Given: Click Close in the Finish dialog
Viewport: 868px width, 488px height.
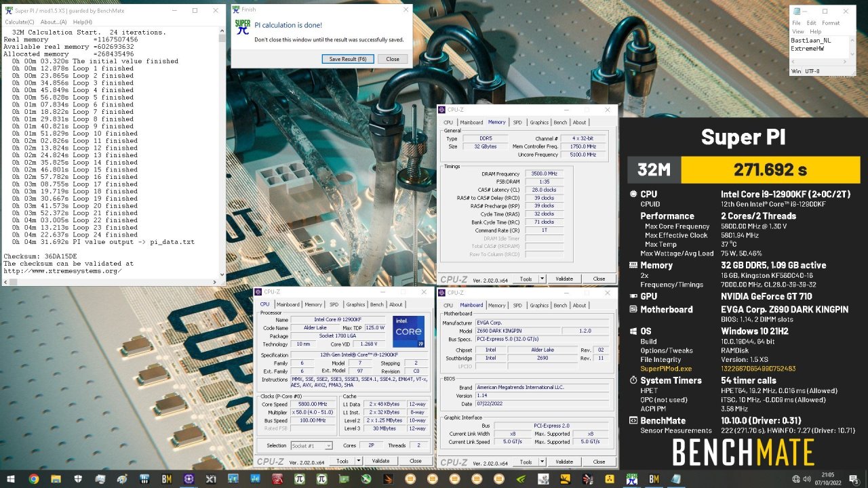Looking at the screenshot, I should 393,59.
